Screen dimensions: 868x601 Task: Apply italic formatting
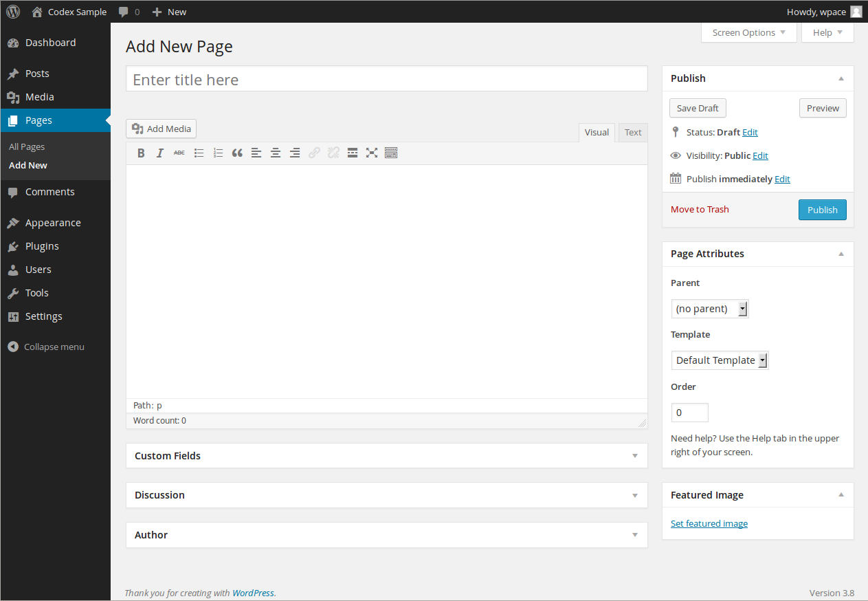coord(160,153)
